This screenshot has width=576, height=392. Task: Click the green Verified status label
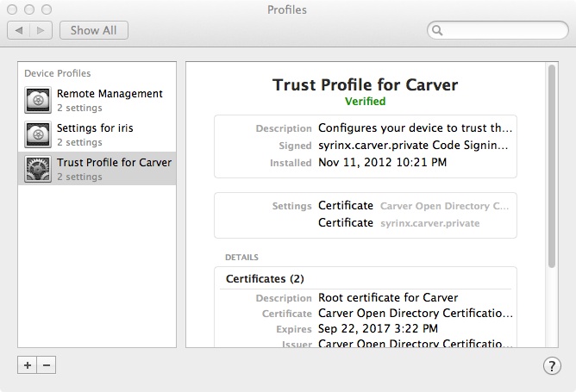pyautogui.click(x=365, y=101)
